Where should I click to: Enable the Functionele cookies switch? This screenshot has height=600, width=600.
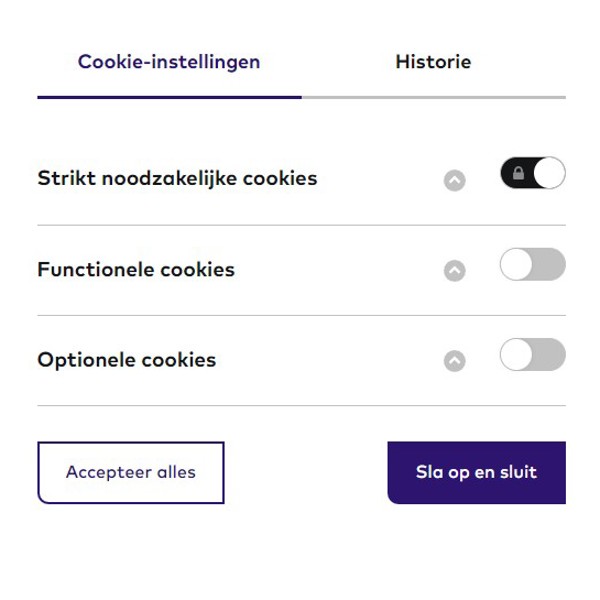tap(533, 265)
